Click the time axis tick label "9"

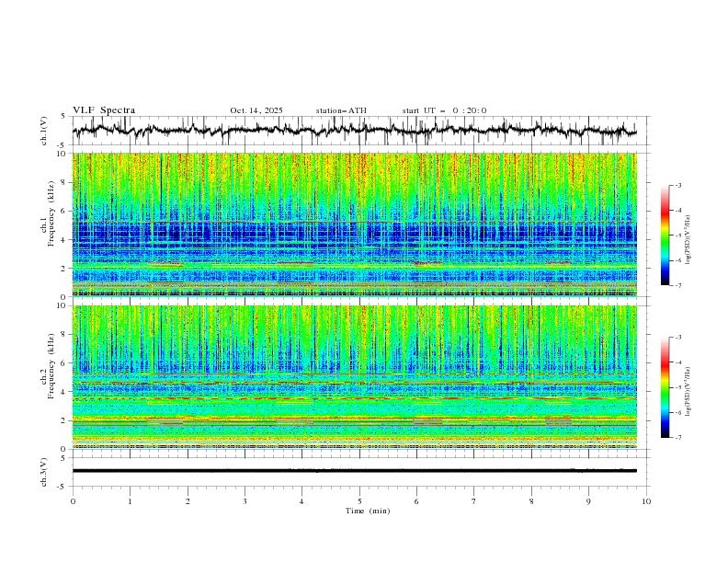[x=588, y=501]
